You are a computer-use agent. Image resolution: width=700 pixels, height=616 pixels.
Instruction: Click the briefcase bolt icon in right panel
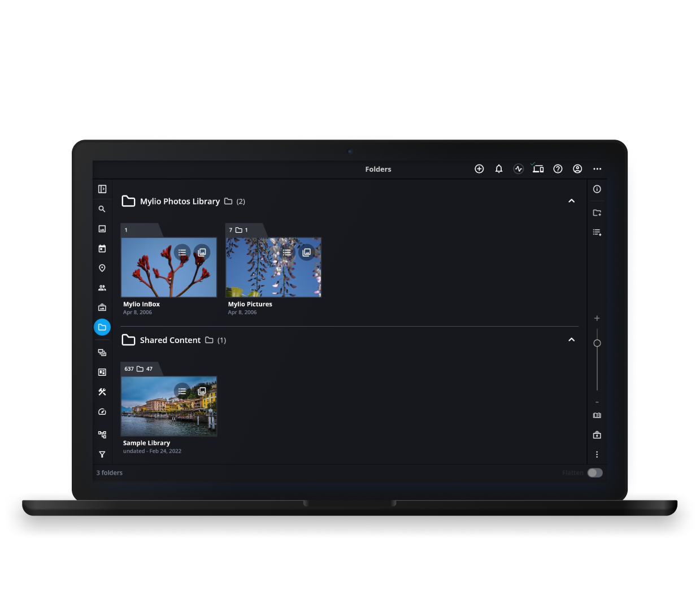pos(597,435)
